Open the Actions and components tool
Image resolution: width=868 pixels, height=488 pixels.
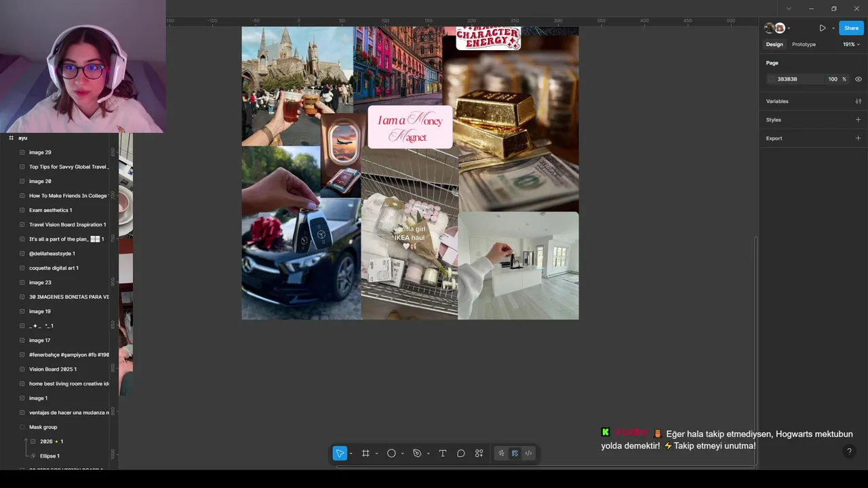click(x=479, y=453)
